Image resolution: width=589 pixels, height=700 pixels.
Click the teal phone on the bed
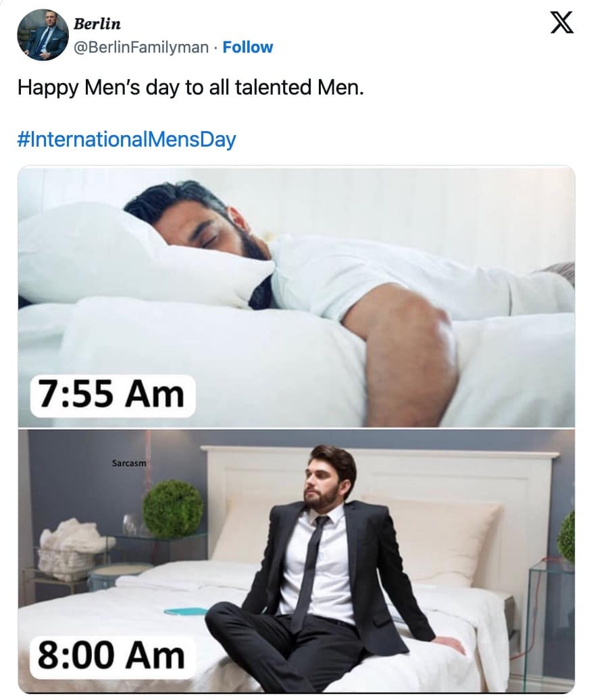(x=185, y=611)
